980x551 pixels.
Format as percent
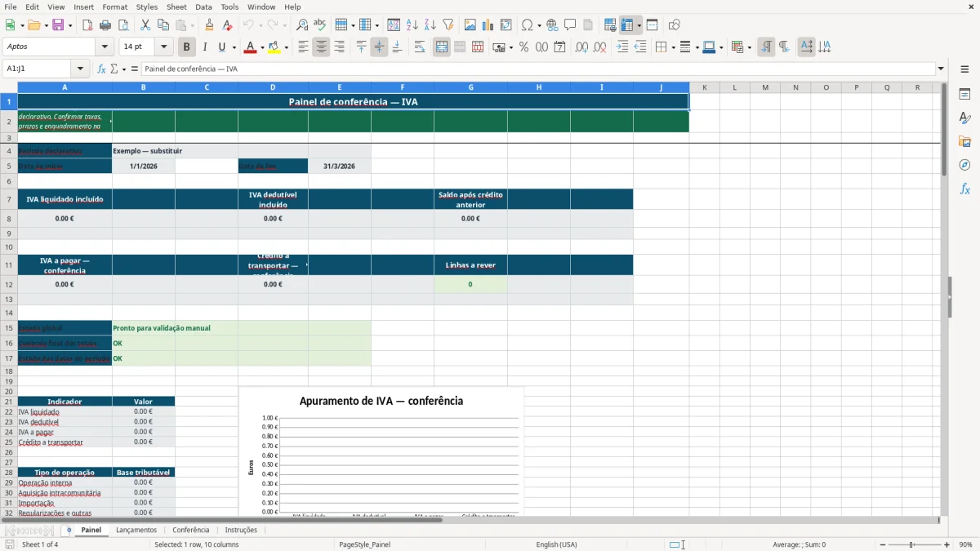coord(524,47)
